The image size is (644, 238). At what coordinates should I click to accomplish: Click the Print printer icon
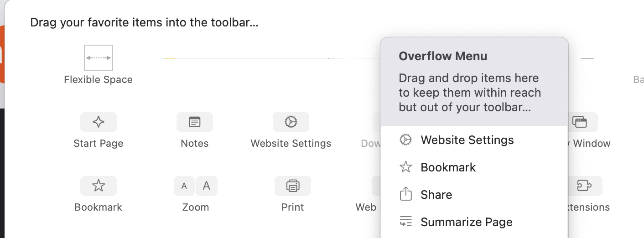[293, 186]
